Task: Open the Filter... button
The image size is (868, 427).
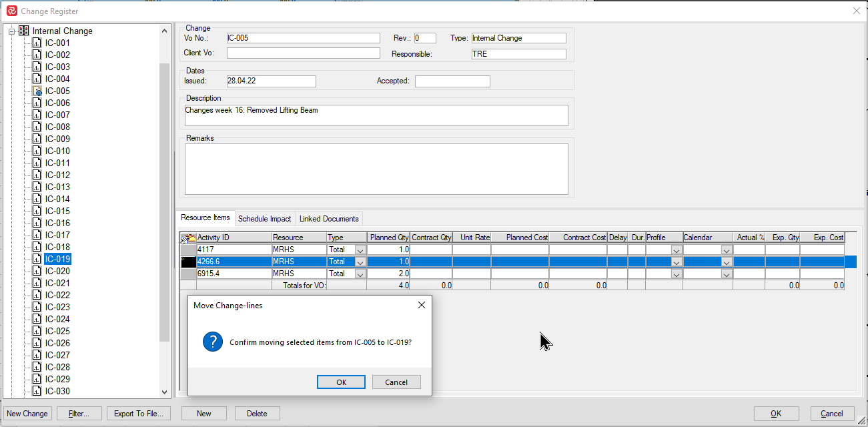Action: click(79, 414)
